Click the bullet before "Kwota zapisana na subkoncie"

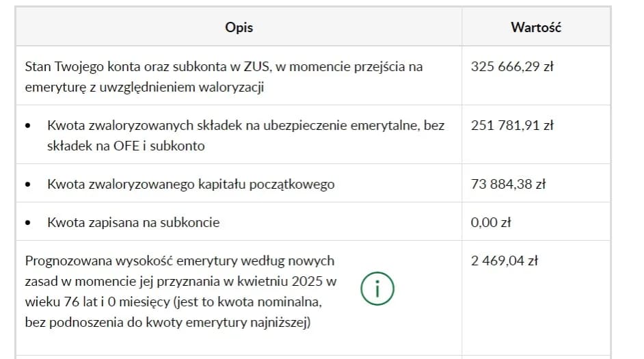tap(27, 223)
